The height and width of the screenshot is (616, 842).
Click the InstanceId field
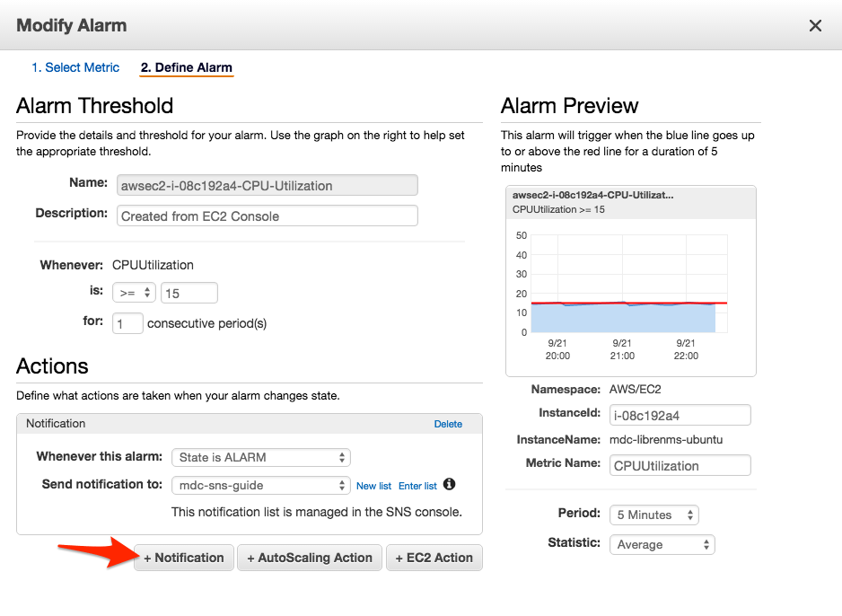(x=680, y=415)
